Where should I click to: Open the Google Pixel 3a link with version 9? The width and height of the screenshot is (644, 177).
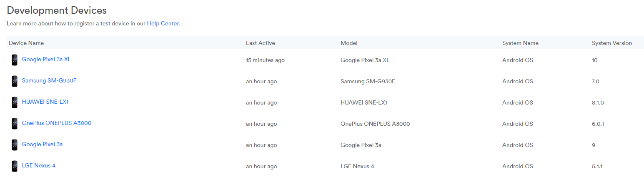[42, 144]
